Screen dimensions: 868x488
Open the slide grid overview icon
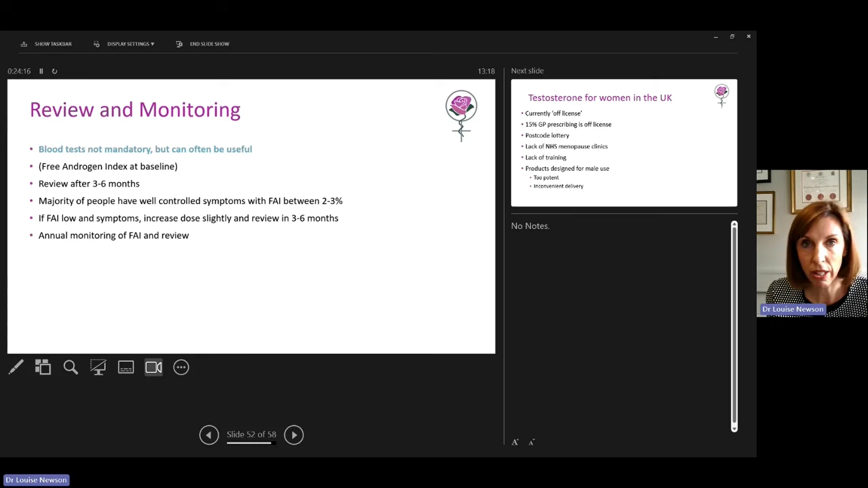pyautogui.click(x=43, y=368)
